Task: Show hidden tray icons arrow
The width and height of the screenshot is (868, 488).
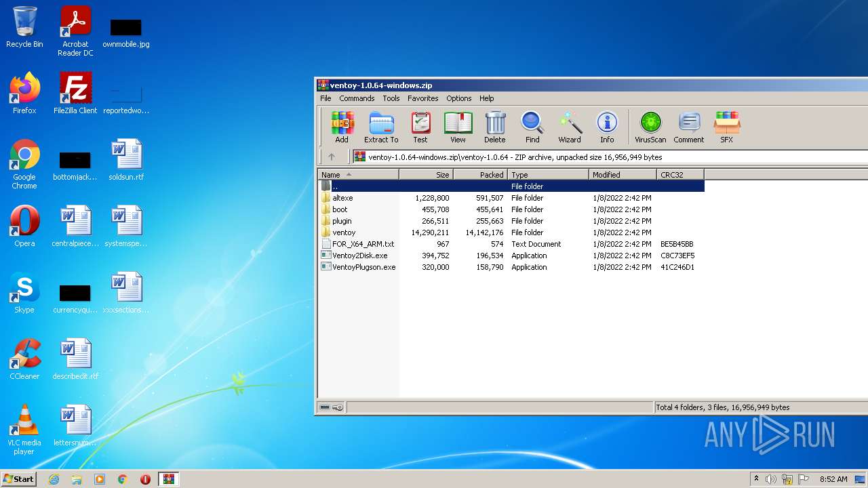Action: click(x=756, y=479)
